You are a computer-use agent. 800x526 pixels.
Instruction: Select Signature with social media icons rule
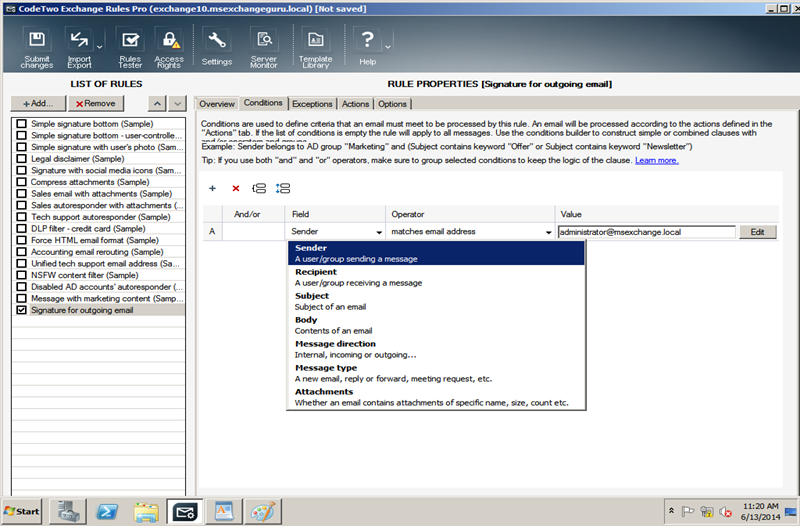point(106,170)
